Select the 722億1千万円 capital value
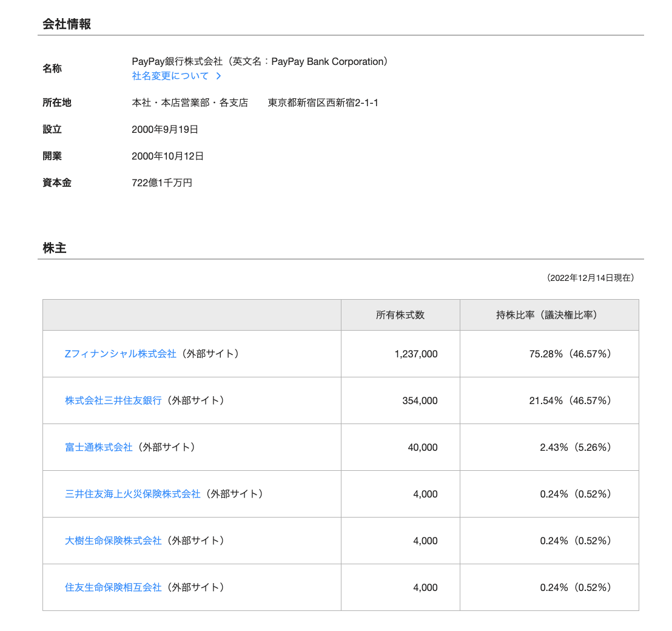Viewport: 672px width, 631px height. tap(162, 183)
